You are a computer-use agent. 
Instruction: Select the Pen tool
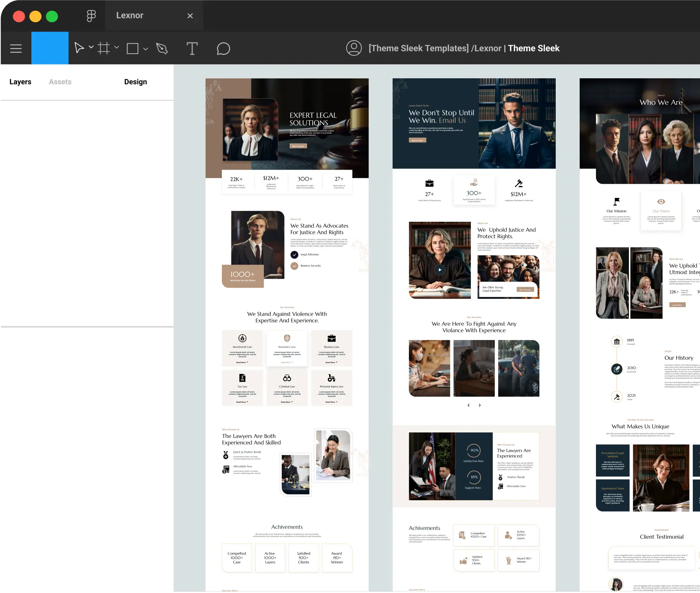[162, 48]
